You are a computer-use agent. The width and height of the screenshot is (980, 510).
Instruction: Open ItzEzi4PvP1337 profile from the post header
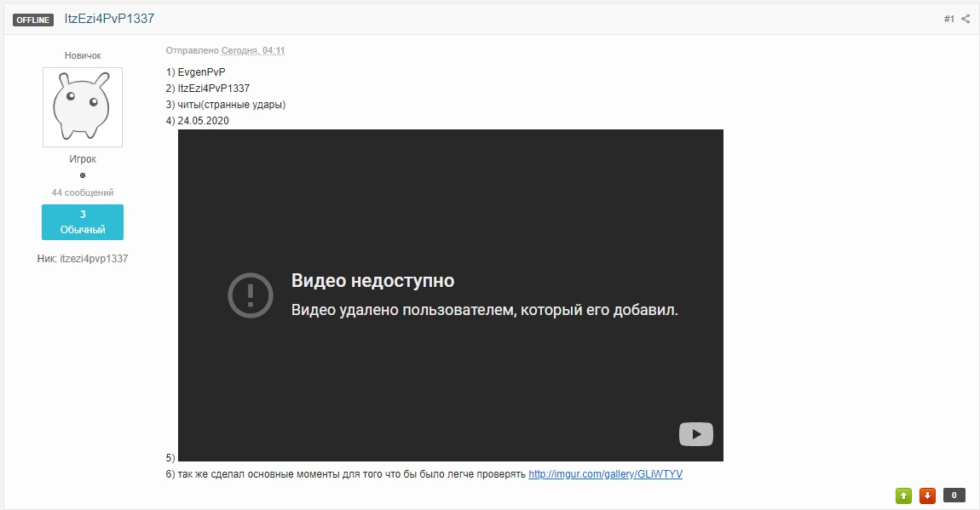(109, 19)
